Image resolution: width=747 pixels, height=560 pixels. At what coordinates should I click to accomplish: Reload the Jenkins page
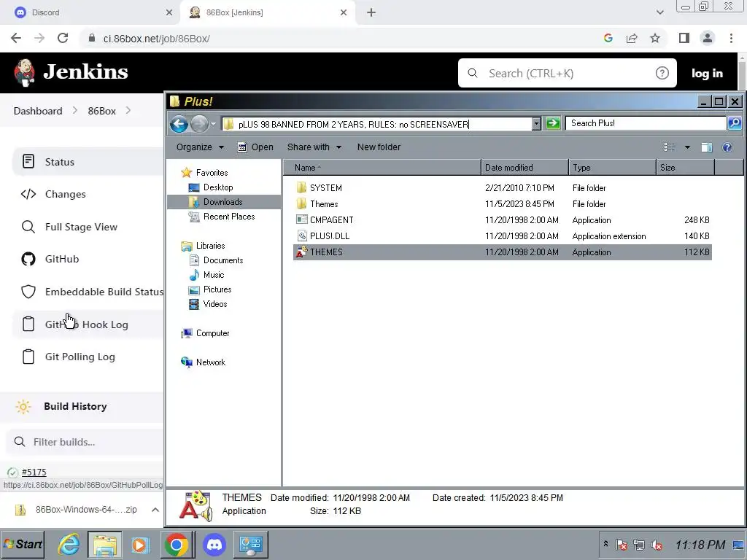pos(63,38)
